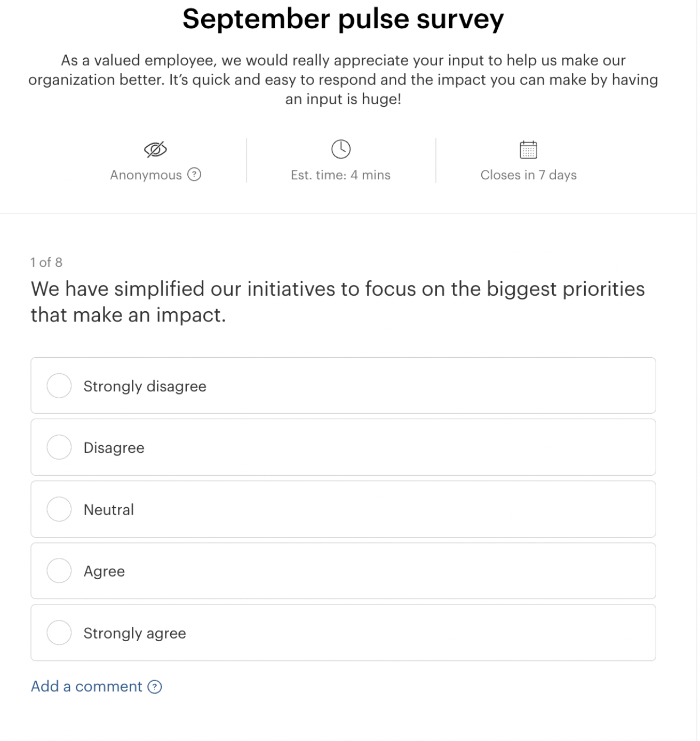Click the Strongly disagree label text
This screenshot has height=741, width=700.
[x=145, y=387]
